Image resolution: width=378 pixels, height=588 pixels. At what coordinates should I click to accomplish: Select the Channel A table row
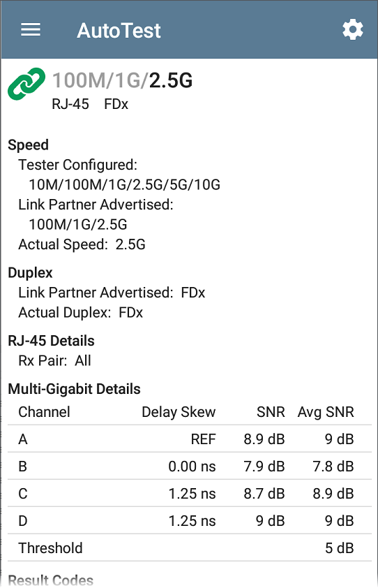click(190, 439)
